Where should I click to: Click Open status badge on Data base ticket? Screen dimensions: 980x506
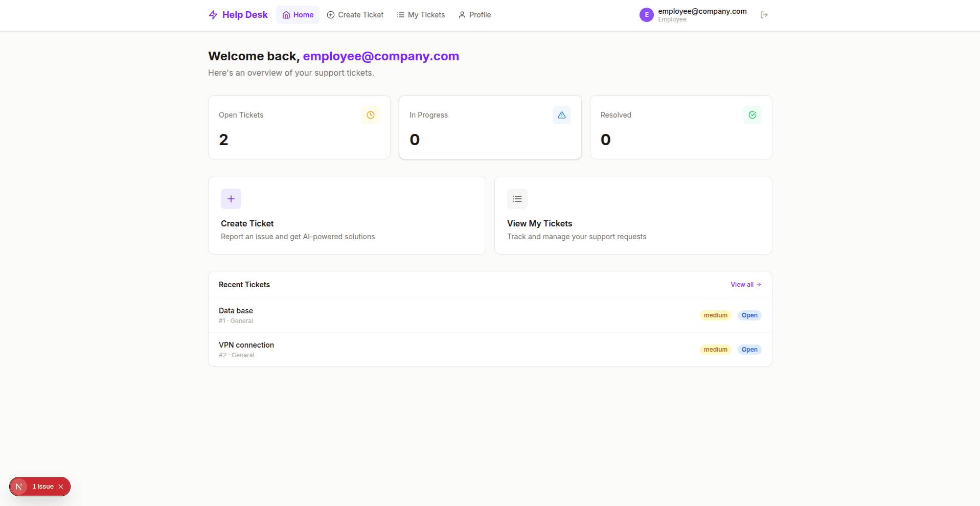click(x=749, y=315)
